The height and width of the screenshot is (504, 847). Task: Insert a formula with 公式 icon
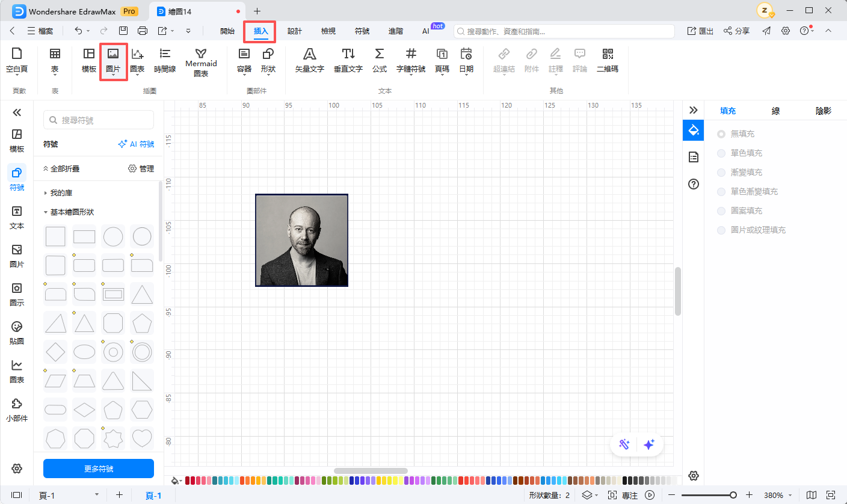[379, 60]
